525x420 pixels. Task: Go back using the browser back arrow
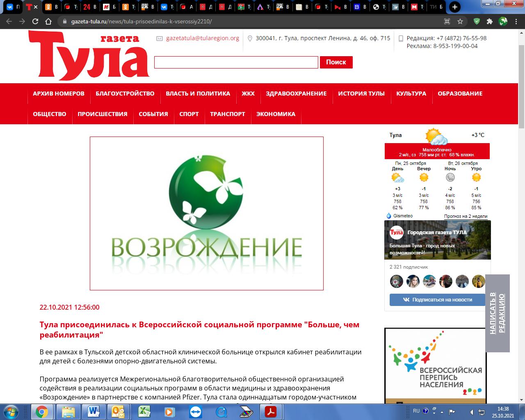tap(9, 21)
